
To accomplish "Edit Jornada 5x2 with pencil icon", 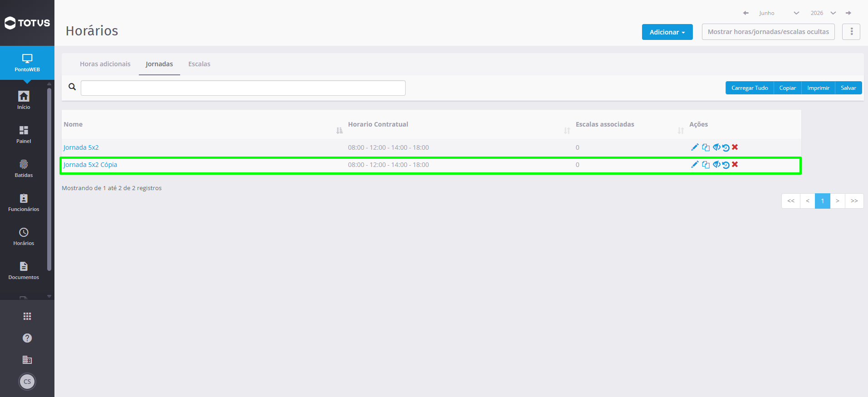I will (x=695, y=147).
